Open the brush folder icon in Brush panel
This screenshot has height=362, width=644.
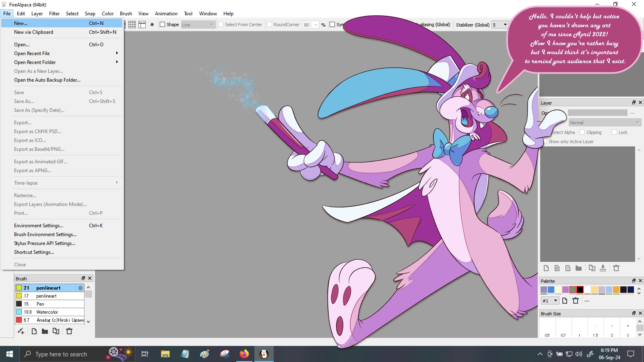point(45,331)
